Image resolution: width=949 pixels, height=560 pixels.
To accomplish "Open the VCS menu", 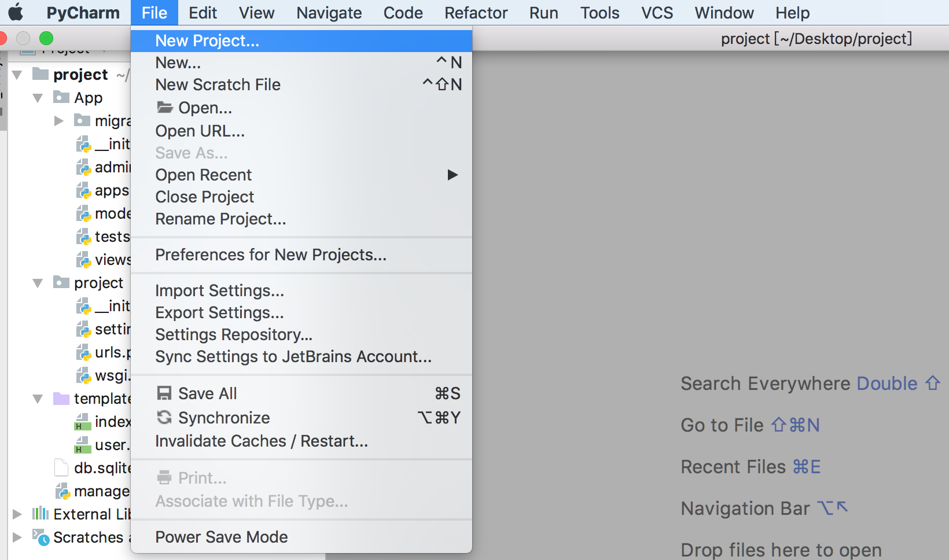I will tap(657, 13).
